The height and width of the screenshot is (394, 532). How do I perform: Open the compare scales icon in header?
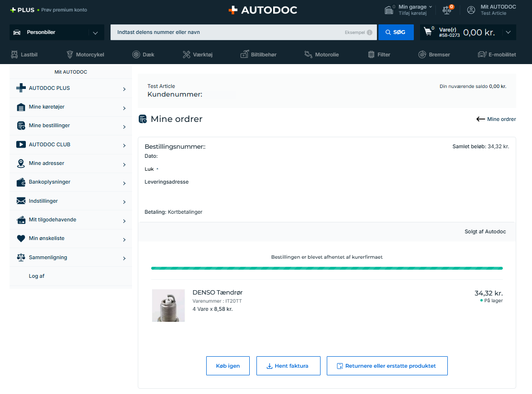[447, 10]
